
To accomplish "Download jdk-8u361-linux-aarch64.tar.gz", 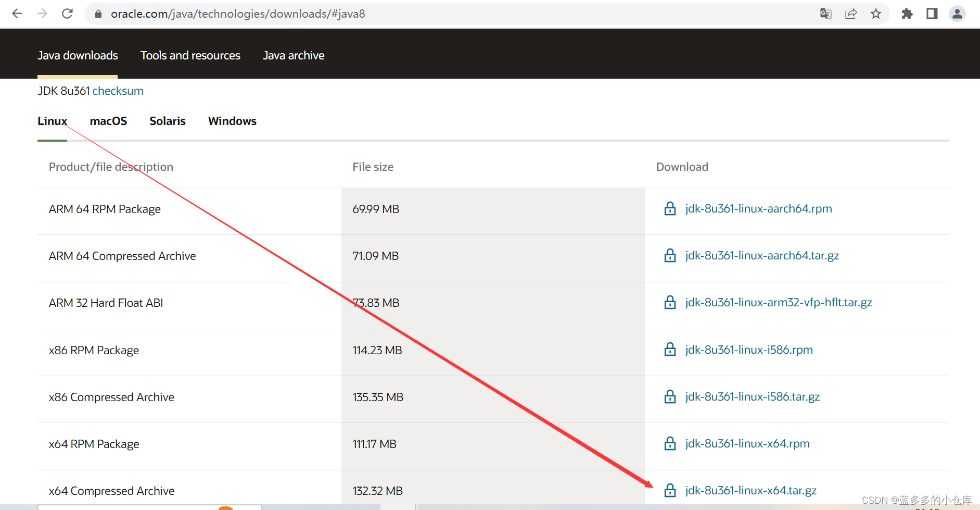I will click(762, 255).
